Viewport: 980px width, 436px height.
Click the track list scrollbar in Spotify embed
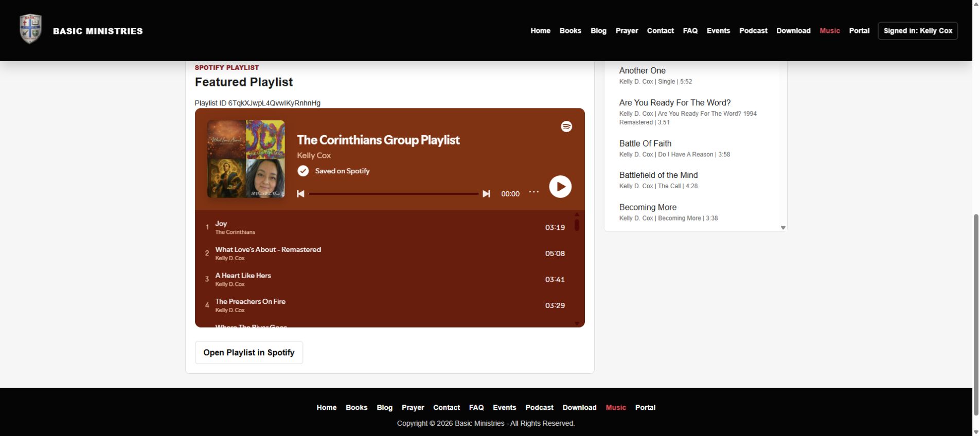point(577,225)
